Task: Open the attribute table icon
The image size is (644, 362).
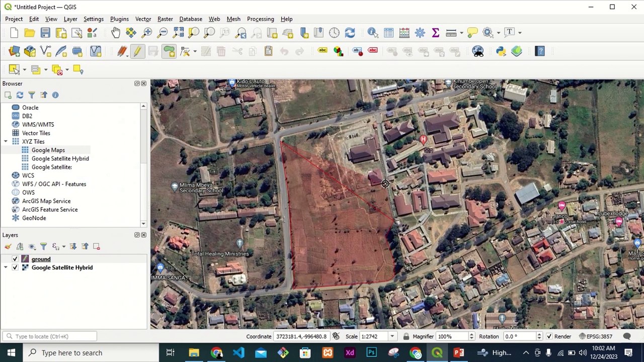Action: (x=388, y=33)
